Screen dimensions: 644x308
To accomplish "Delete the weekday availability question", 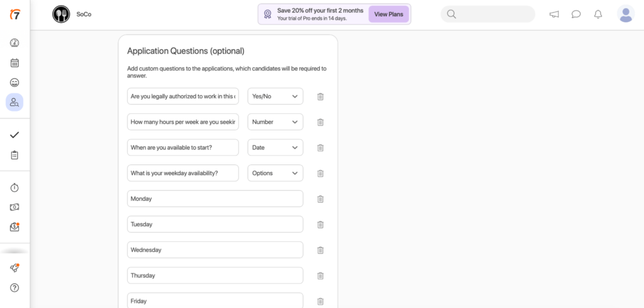I will (320, 173).
